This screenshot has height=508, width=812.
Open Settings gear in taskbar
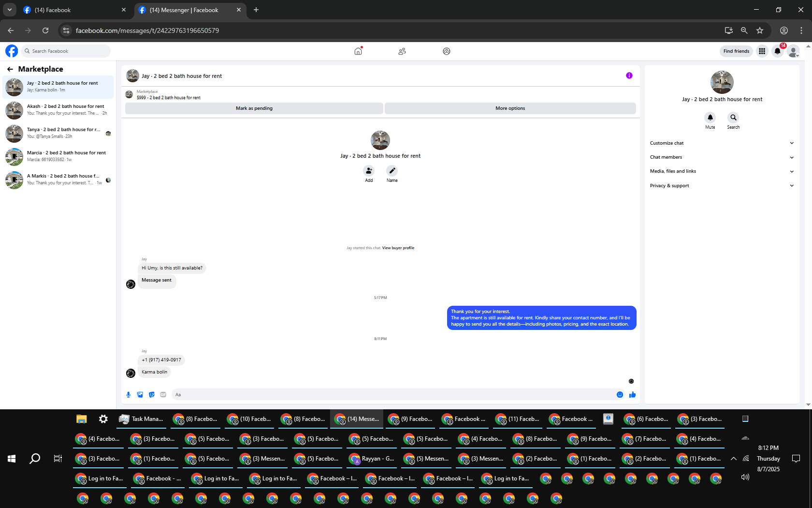pyautogui.click(x=103, y=419)
